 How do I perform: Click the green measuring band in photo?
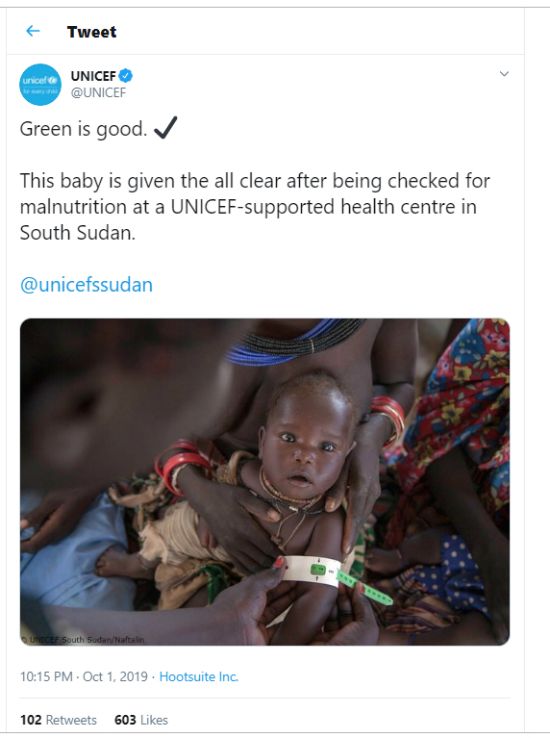[x=337, y=576]
